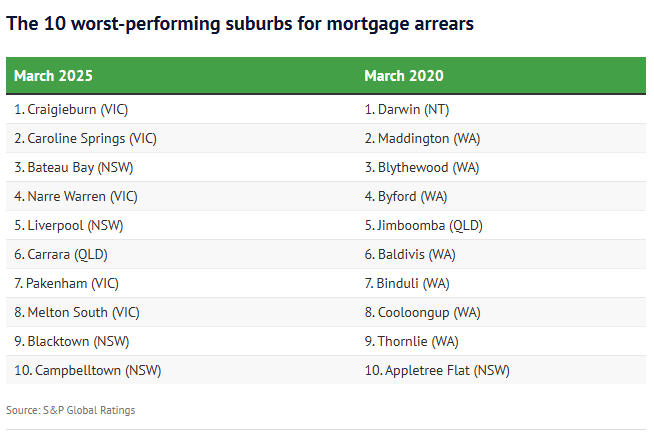
Task: Select the March 2020 column header
Action: click(404, 76)
